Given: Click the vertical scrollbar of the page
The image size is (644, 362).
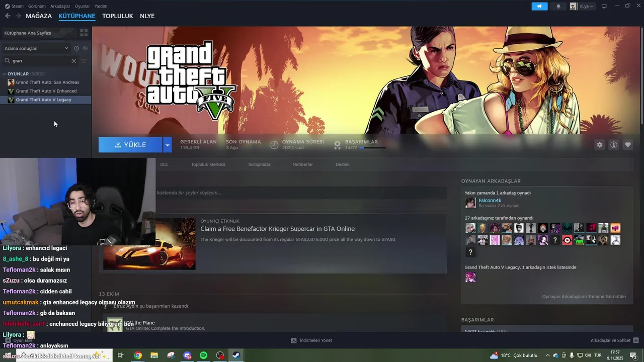Looking at the screenshot, I should [641, 75].
